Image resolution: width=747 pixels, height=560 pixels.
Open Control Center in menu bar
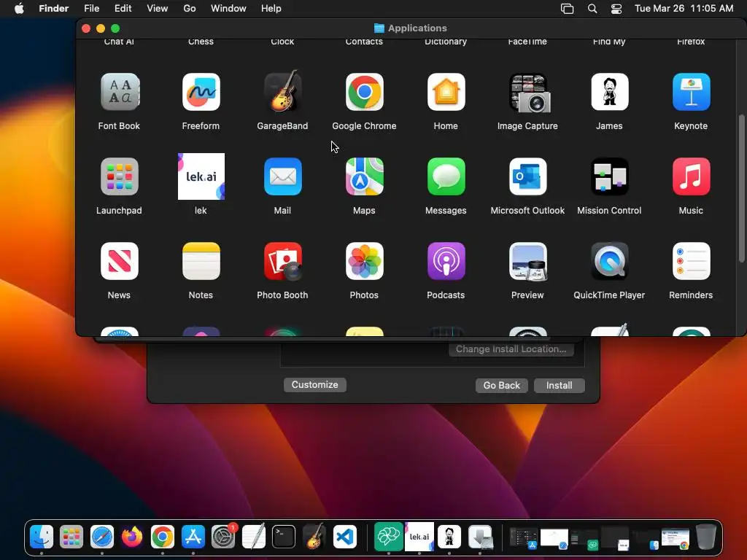(616, 9)
